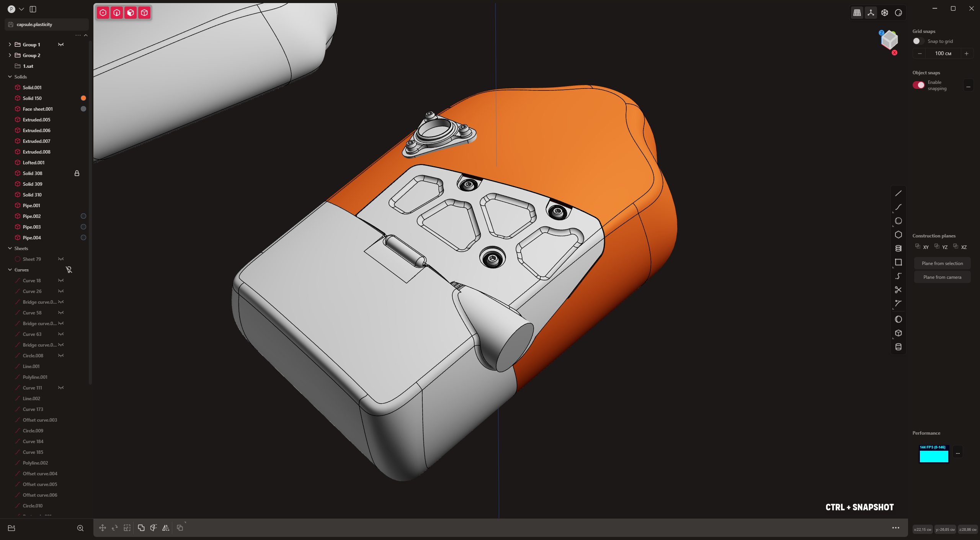Select the Trim scissors tool
This screenshot has width=980, height=540.
898,290
